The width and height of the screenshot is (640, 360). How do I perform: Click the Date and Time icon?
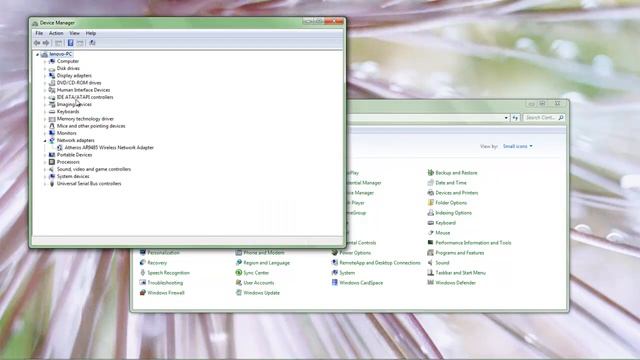430,182
